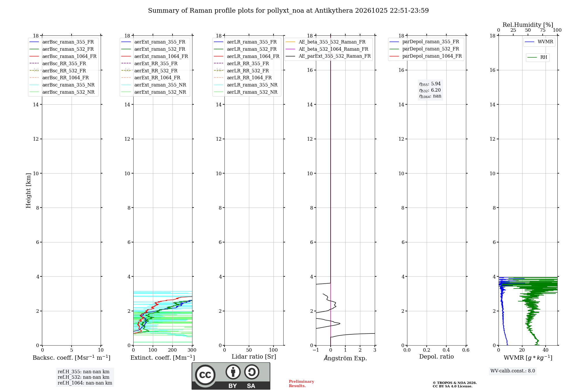This screenshot has height=392, width=577.
Task: Click the CC BY SA 4.0 License text
Action: [453, 387]
